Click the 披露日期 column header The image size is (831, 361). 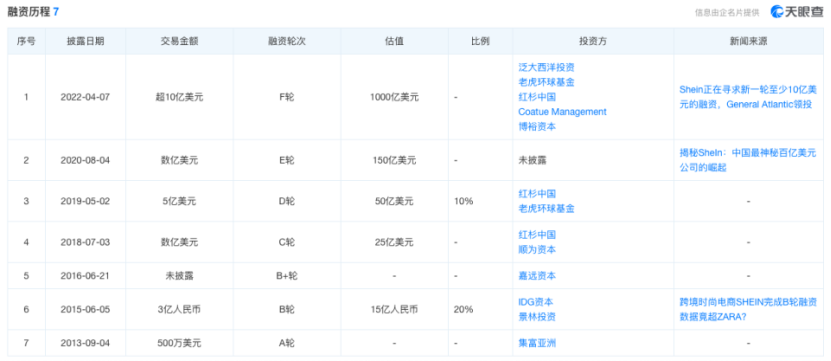(x=85, y=41)
